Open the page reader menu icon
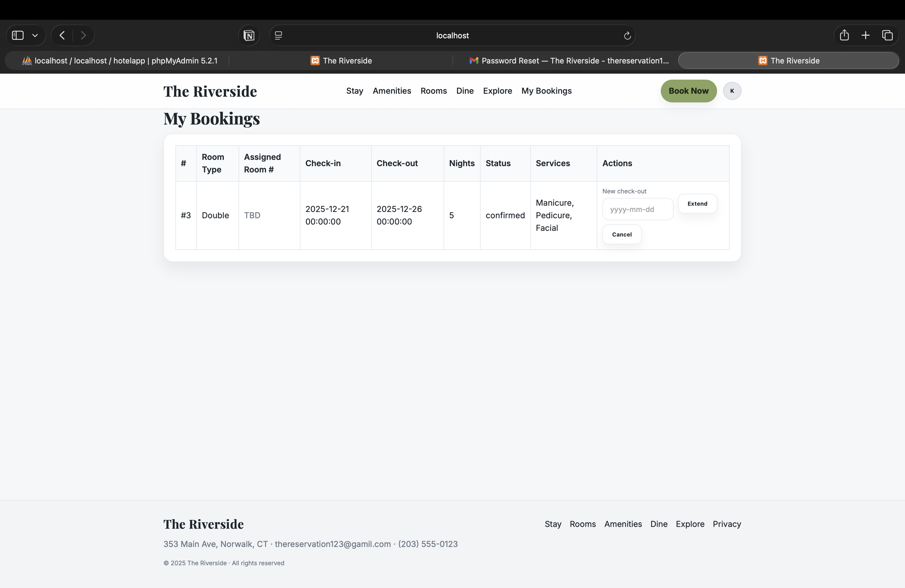 278,35
